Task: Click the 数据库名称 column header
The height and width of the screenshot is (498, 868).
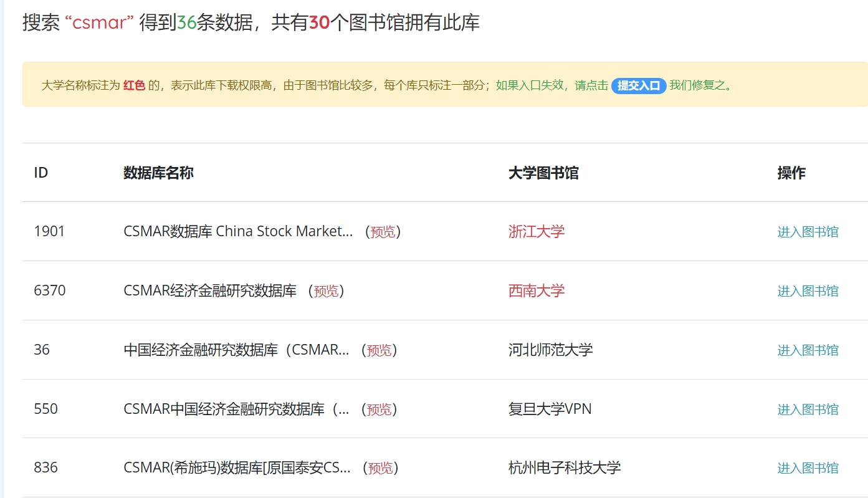Action: [158, 173]
